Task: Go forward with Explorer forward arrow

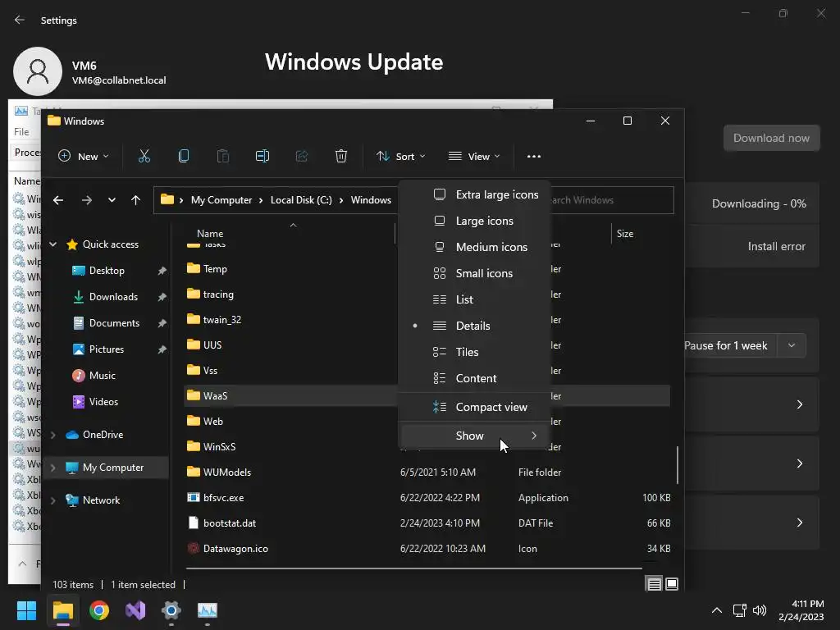Action: (86, 200)
